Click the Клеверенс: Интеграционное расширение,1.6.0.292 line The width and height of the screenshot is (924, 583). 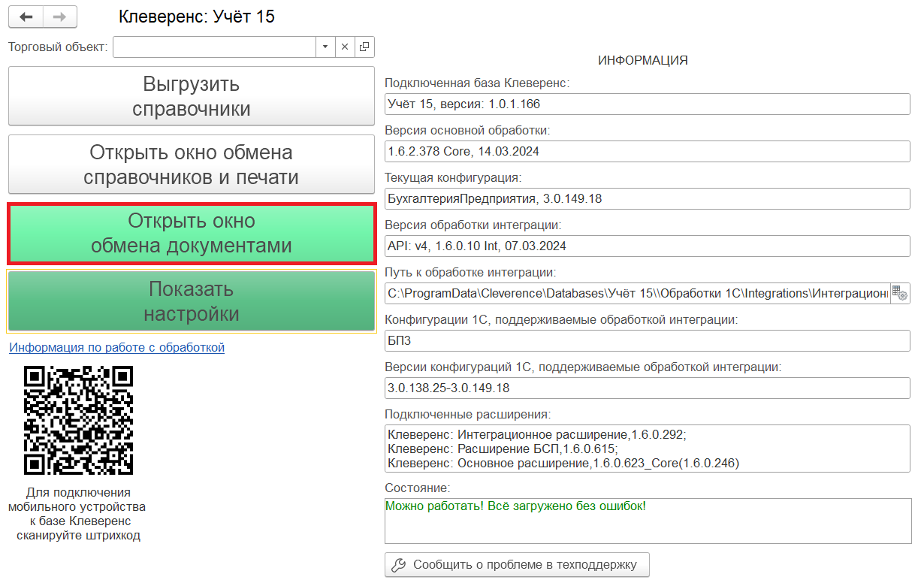pos(537,435)
